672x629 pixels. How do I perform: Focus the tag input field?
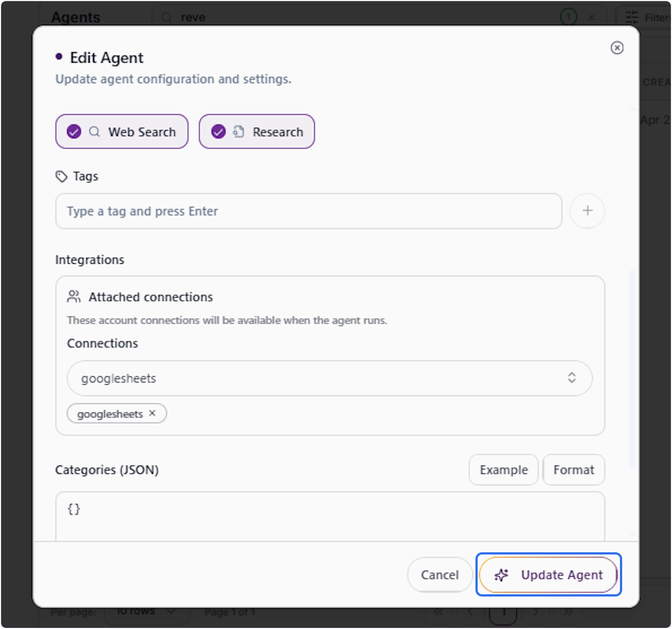pyautogui.click(x=309, y=211)
